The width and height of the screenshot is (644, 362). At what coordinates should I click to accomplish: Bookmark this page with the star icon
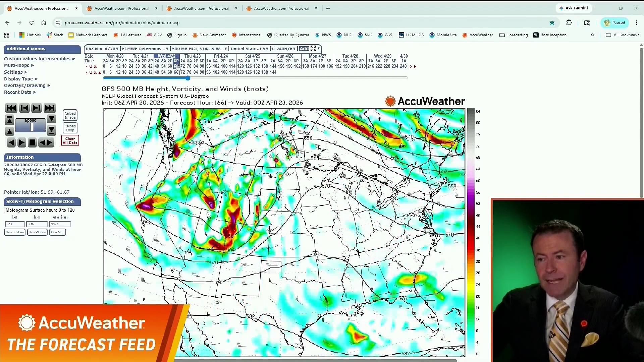click(552, 22)
